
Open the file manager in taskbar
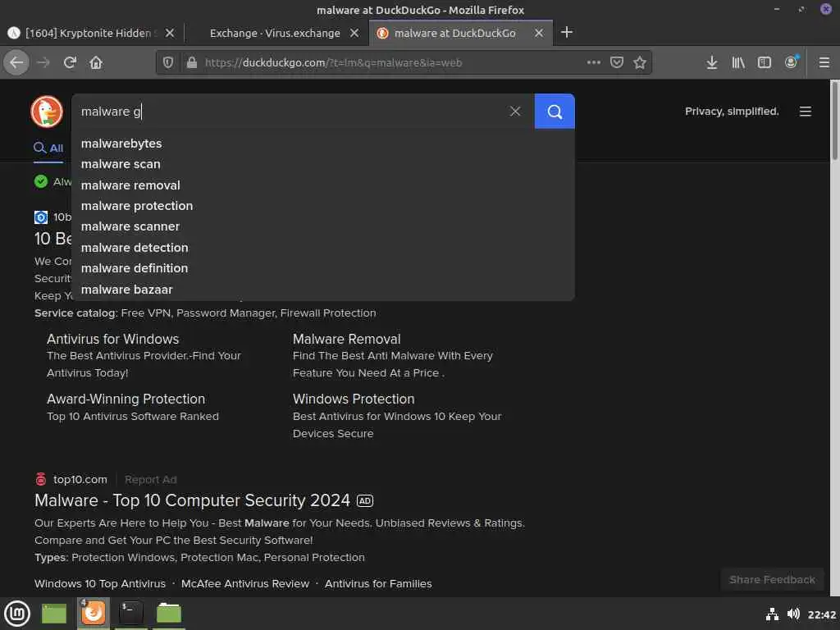coord(169,614)
